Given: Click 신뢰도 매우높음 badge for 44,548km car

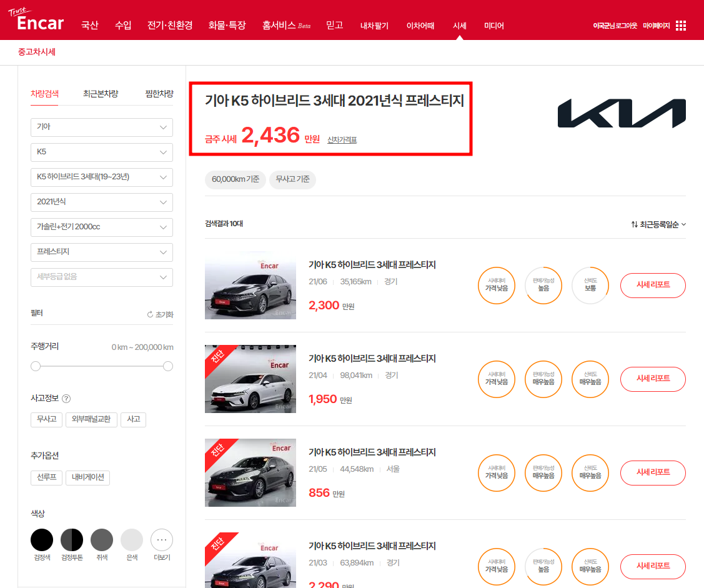Looking at the screenshot, I should (x=590, y=473).
